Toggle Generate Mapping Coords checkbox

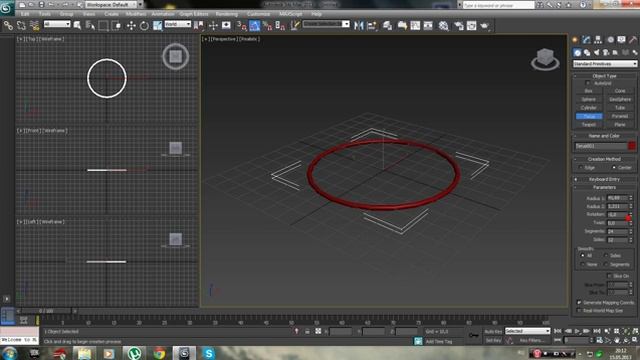click(579, 302)
